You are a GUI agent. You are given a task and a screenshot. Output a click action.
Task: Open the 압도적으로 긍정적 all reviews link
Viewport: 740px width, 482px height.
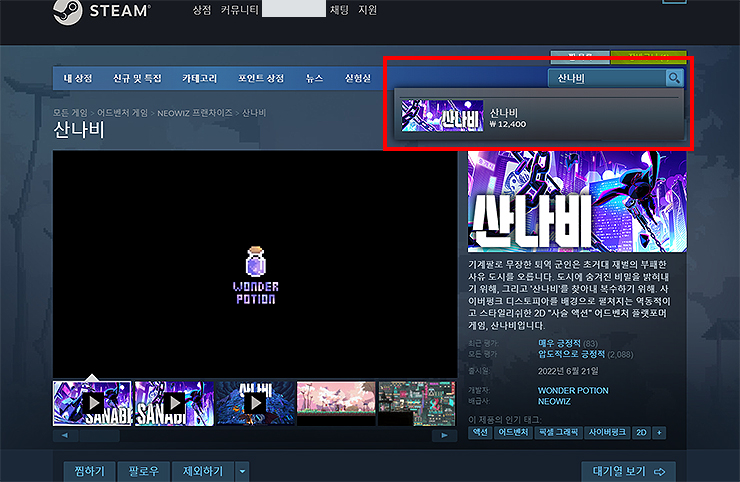572,354
